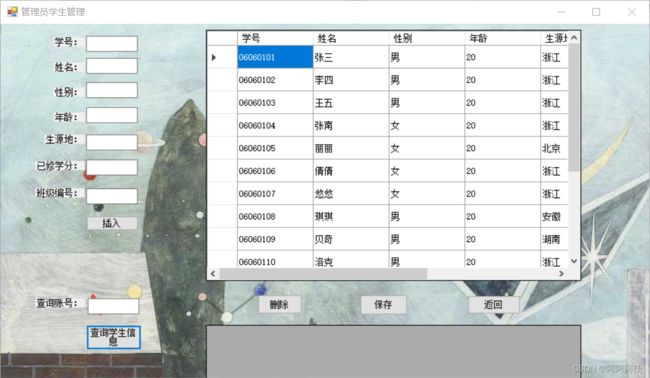This screenshot has width=650, height=378.
Task: Click the name cell 倩倩
Action: [x=351, y=171]
